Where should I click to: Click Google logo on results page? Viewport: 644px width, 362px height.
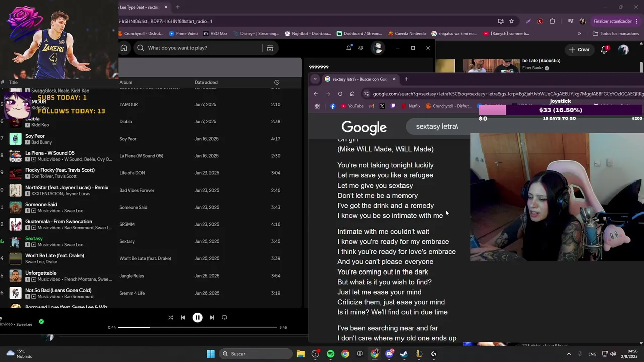(x=364, y=128)
